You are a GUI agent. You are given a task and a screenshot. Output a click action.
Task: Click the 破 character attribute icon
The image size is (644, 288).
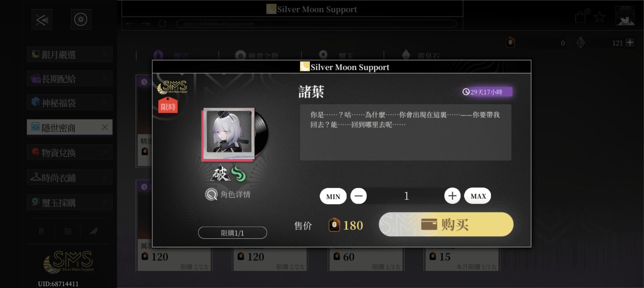220,173
